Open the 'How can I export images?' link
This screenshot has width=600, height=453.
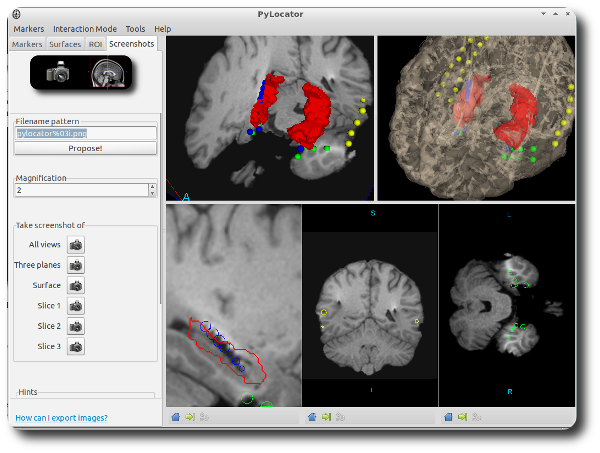(62, 418)
